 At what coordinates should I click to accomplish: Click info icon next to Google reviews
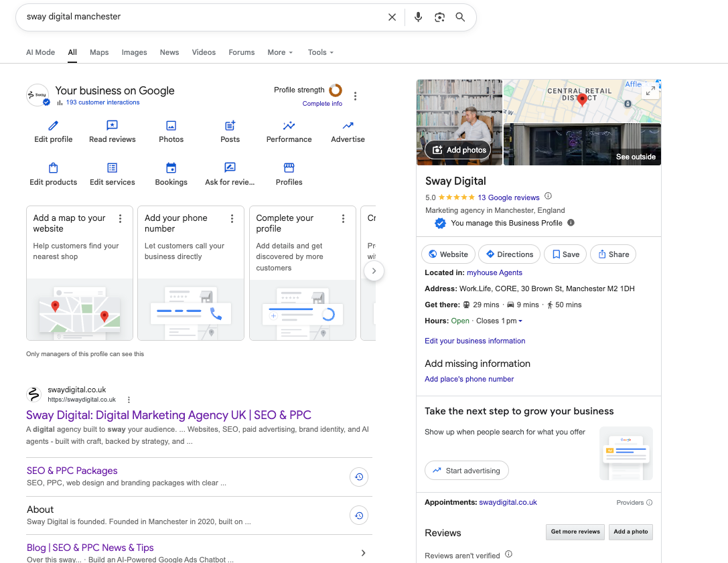click(x=548, y=196)
